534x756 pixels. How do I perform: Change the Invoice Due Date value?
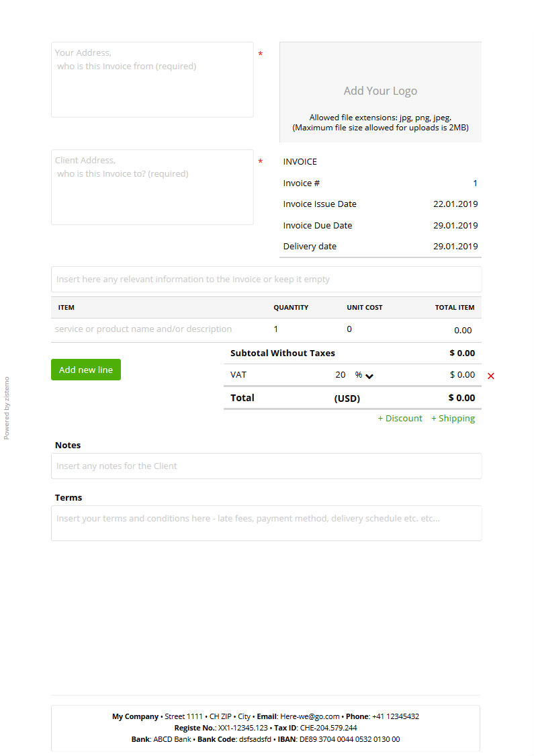pos(455,225)
